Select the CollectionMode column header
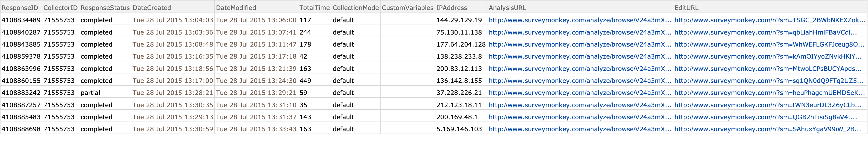The width and height of the screenshot is (868, 142). (x=356, y=7)
